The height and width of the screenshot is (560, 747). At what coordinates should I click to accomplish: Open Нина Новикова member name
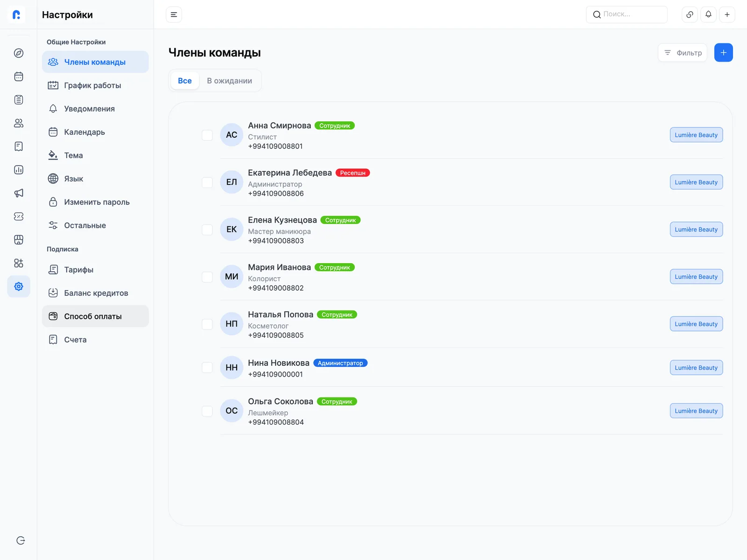[x=279, y=363]
